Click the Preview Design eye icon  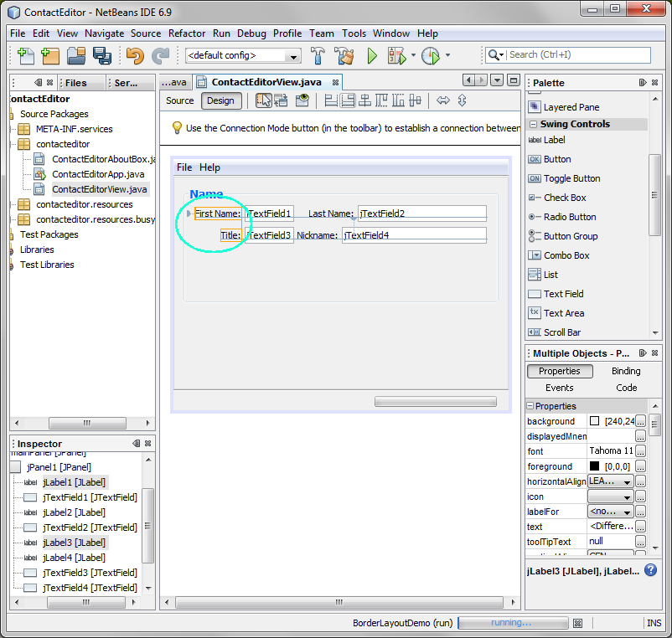[x=302, y=100]
